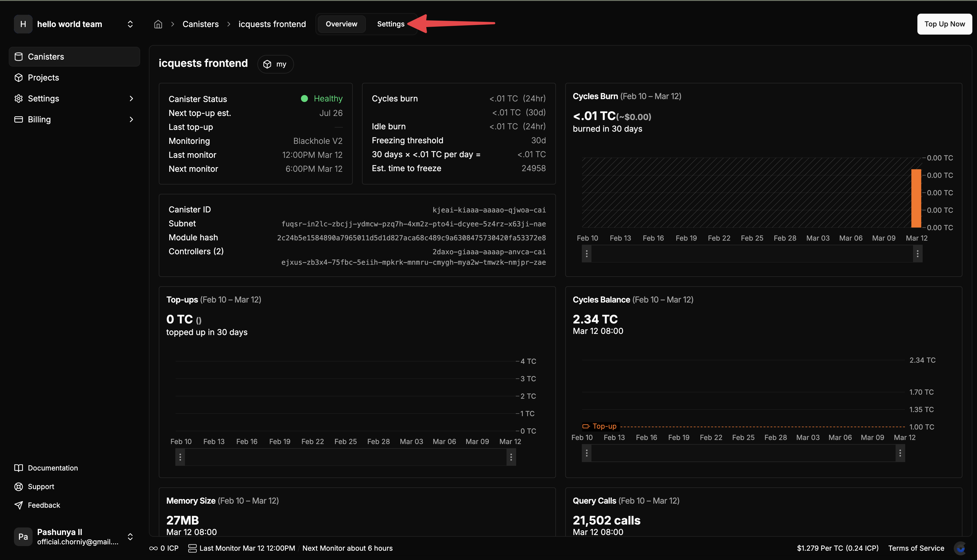Open the Canisters section in the sidebar
Viewport: 977px width, 560px height.
46,57
